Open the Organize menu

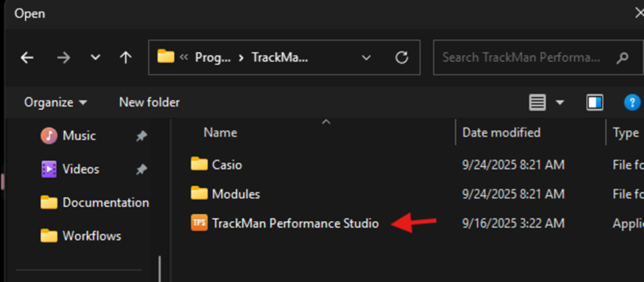(55, 102)
